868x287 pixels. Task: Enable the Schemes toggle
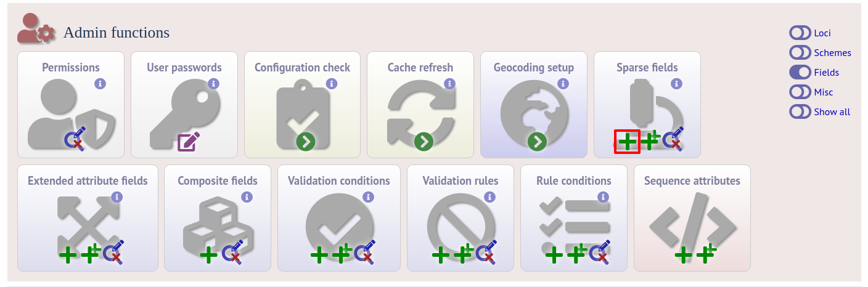tap(800, 52)
